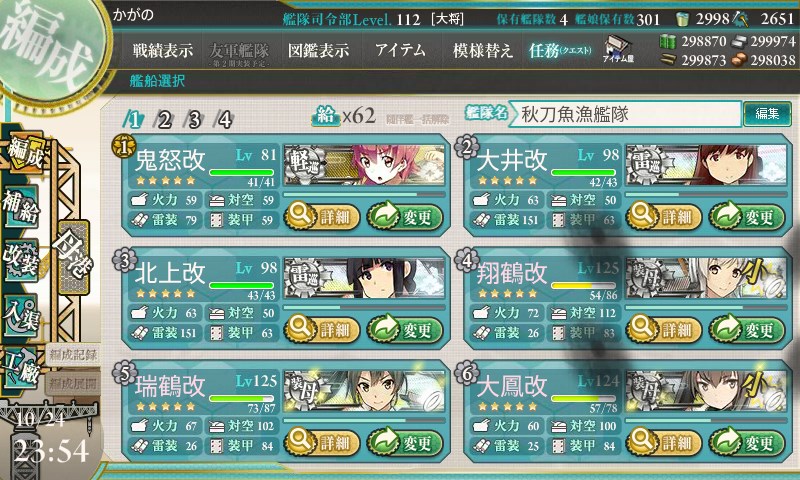Click the 秋刀魚漁艦隊 fleet name field
Viewport: 800px width, 480px height.
coord(626,114)
